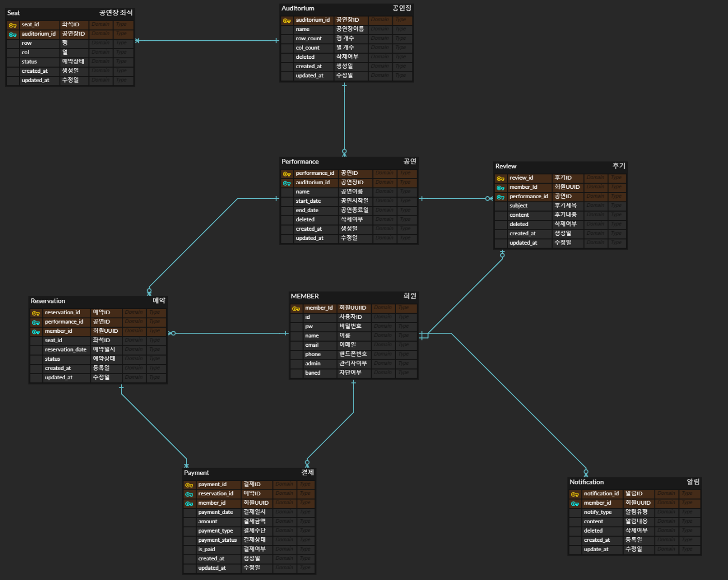
Task: Click the primary key icon beside review_id
Action: coord(500,179)
